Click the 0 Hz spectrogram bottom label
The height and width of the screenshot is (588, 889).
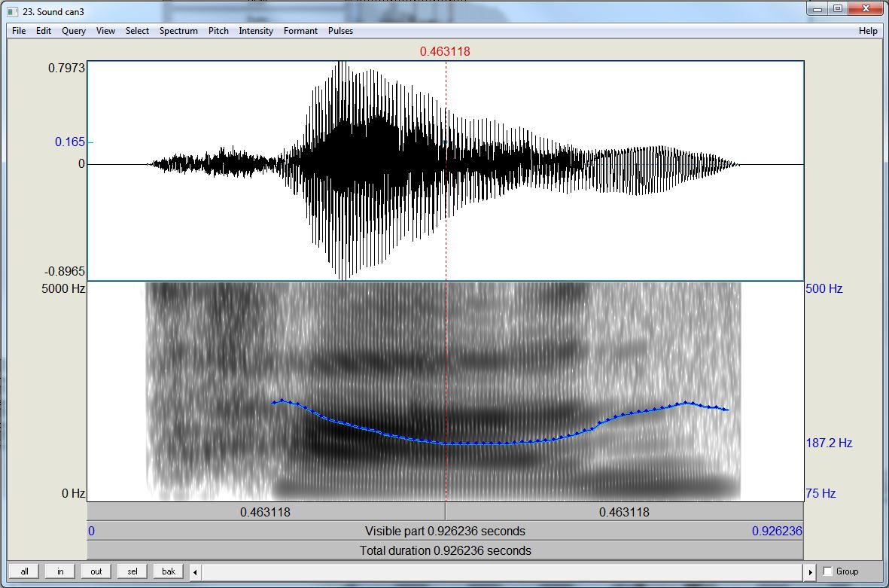pos(73,493)
